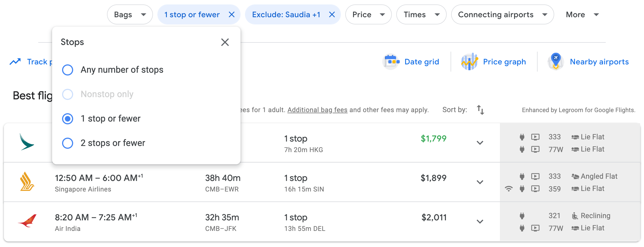644x247 pixels.
Task: Click the Air India logo
Action: 27,221
